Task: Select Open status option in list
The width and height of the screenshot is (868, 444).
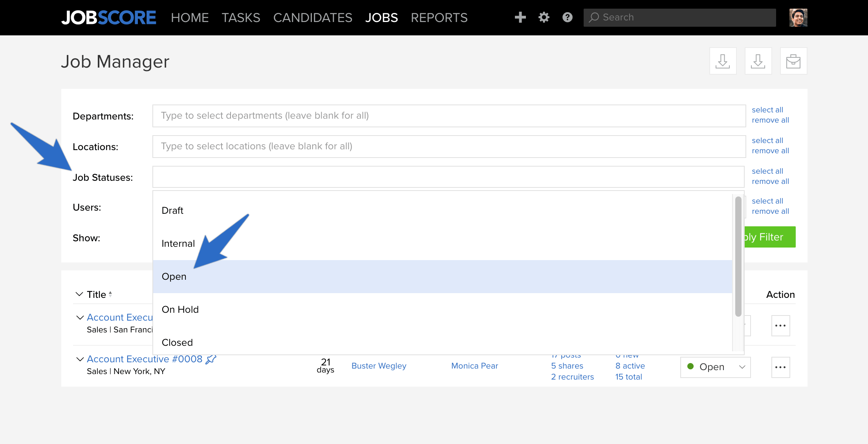Action: 443,277
